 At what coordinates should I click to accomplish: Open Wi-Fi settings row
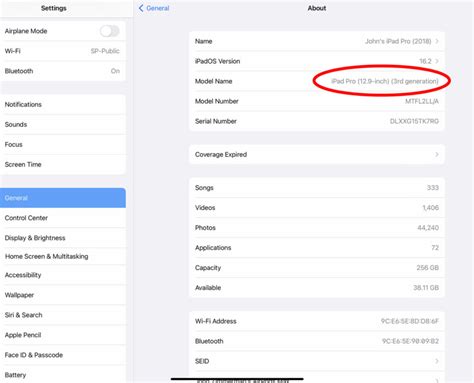click(63, 51)
